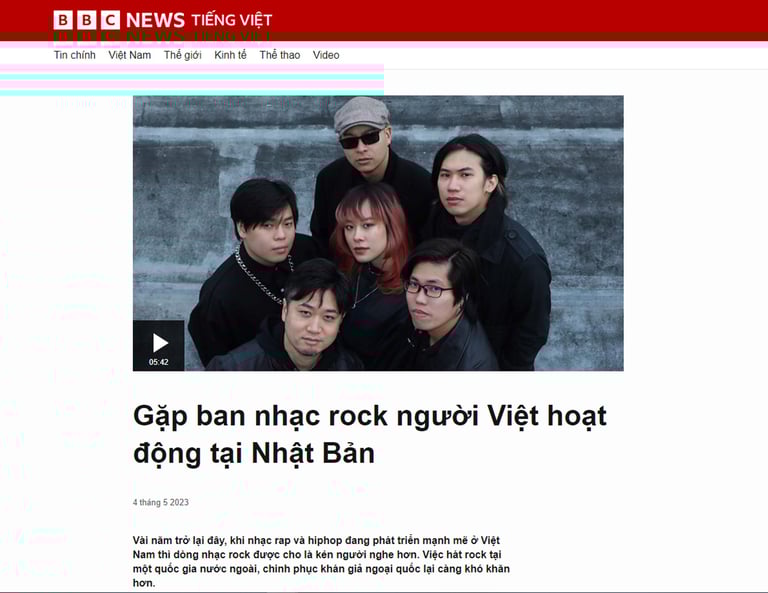The width and height of the screenshot is (768, 593).
Task: Switch to the Video section
Action: click(x=326, y=55)
